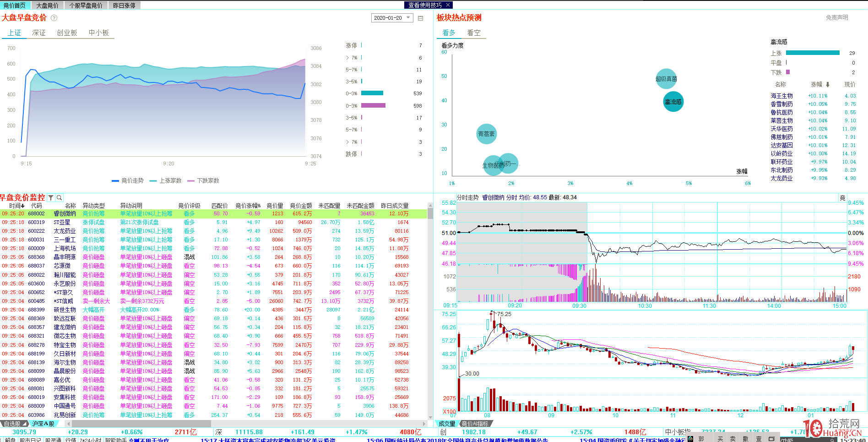Select the 兆易创新 row in the table
Image resolution: width=868 pixels, height=442 pixels.
point(214,415)
